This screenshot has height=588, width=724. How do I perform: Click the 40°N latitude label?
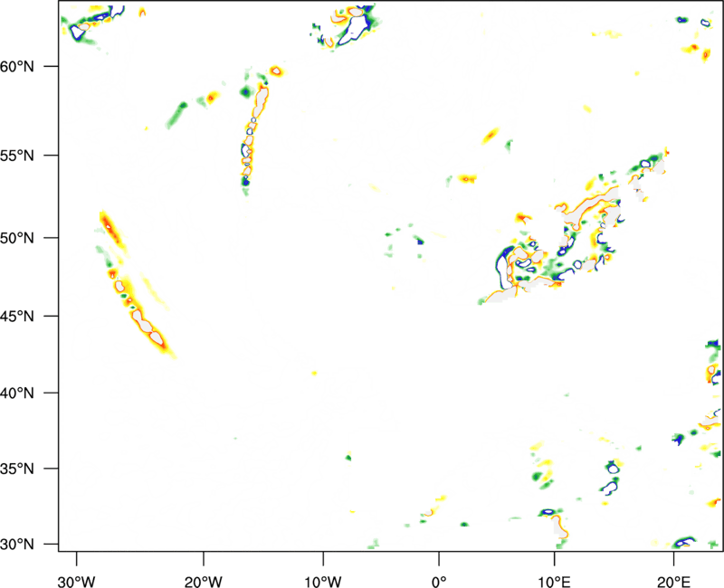tap(17, 394)
